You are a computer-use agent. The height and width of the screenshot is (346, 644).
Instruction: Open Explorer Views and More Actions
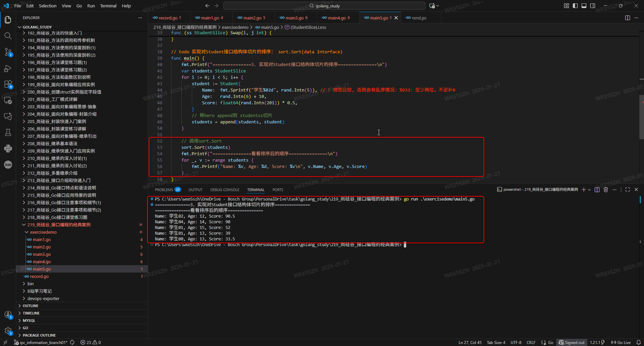click(140, 18)
